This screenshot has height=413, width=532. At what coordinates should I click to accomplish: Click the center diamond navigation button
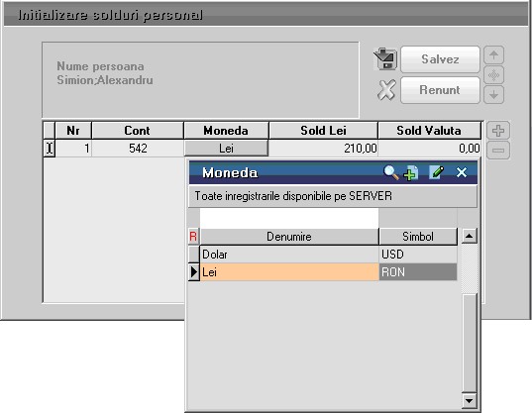tap(493, 75)
